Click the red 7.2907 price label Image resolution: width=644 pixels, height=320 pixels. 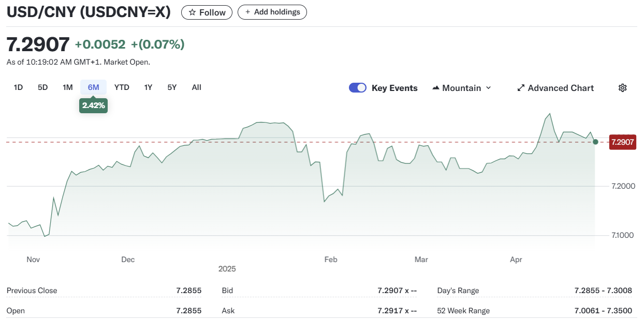pos(622,142)
